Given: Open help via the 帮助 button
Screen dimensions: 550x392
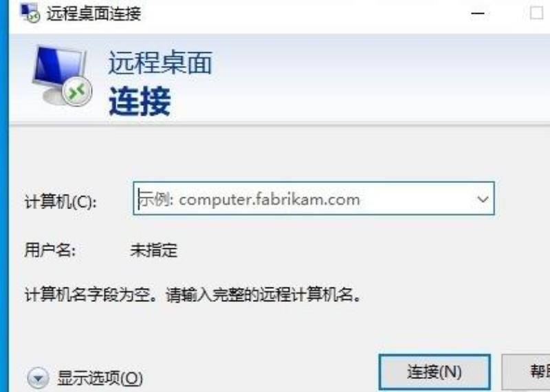Looking at the screenshot, I should point(526,371).
